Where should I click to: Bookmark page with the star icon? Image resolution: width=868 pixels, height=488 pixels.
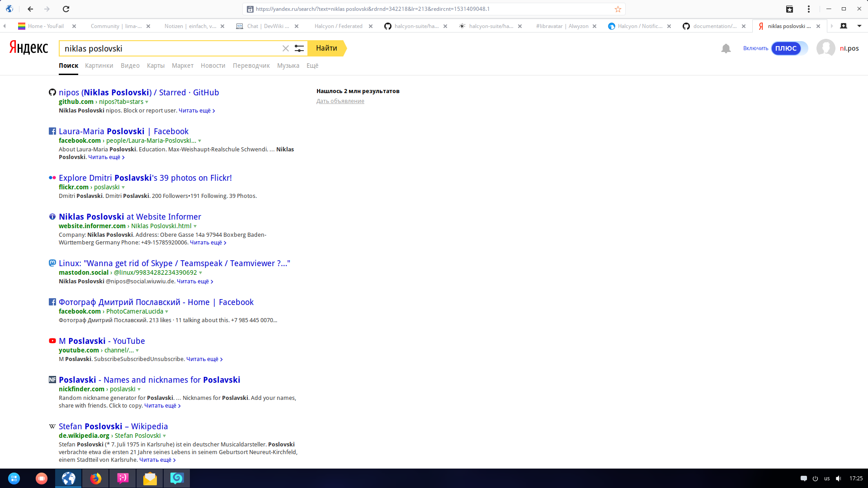pyautogui.click(x=618, y=9)
